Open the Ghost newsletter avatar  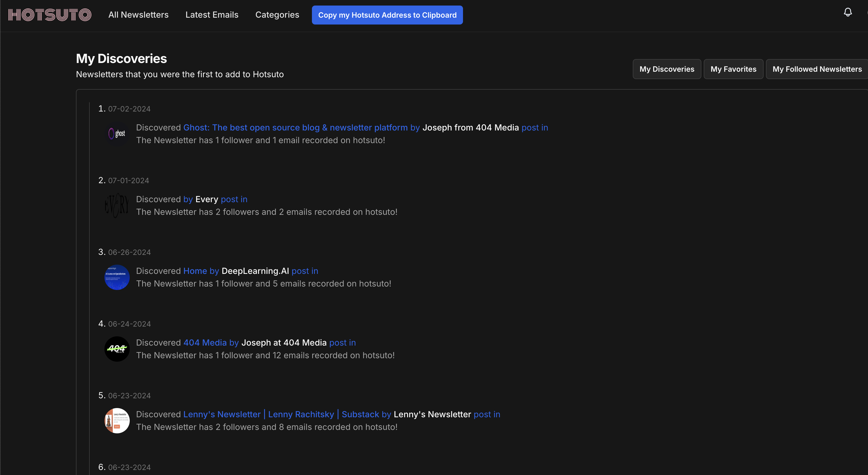point(117,134)
